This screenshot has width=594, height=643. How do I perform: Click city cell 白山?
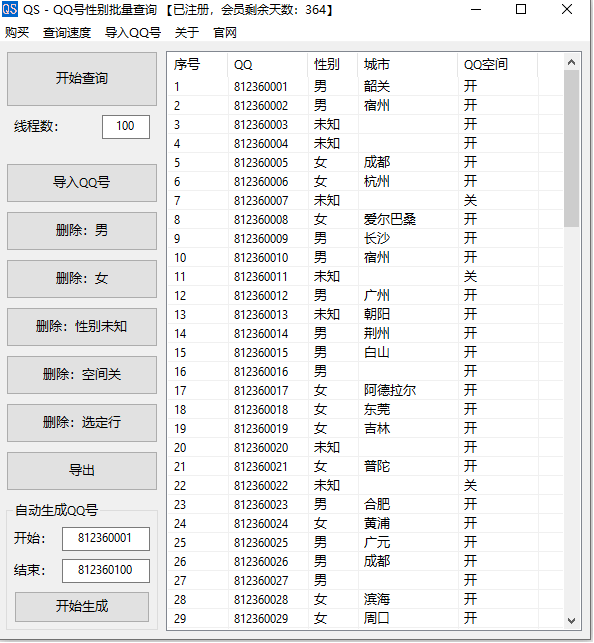tap(377, 353)
